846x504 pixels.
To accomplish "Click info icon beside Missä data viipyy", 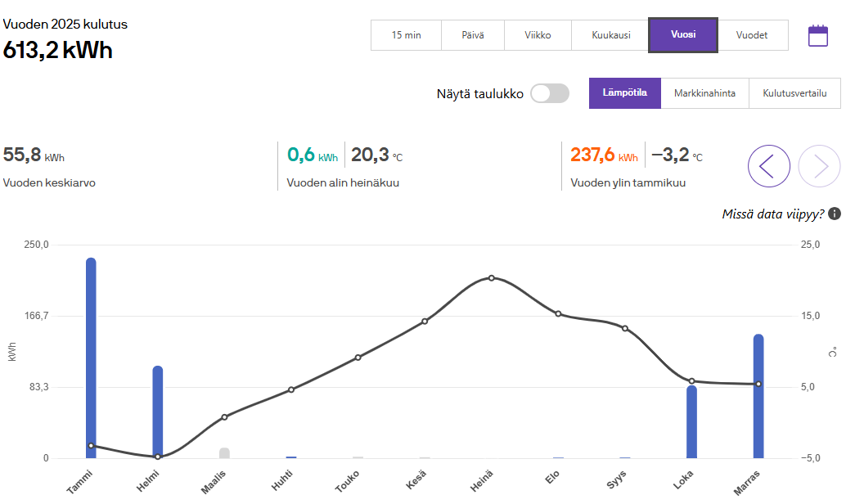I will point(835,214).
